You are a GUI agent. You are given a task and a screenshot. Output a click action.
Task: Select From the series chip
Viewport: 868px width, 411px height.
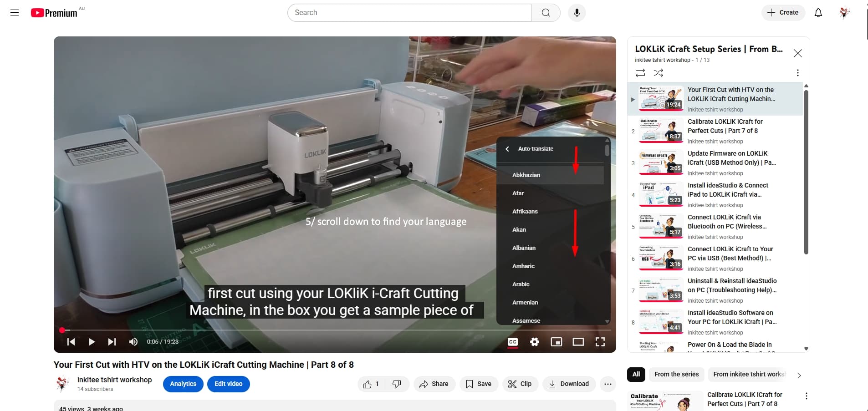coord(676,375)
